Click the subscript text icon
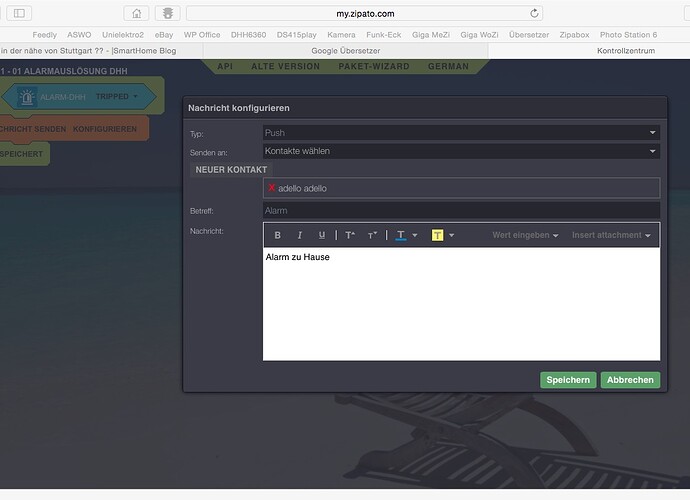The height and width of the screenshot is (500, 690). tap(372, 235)
